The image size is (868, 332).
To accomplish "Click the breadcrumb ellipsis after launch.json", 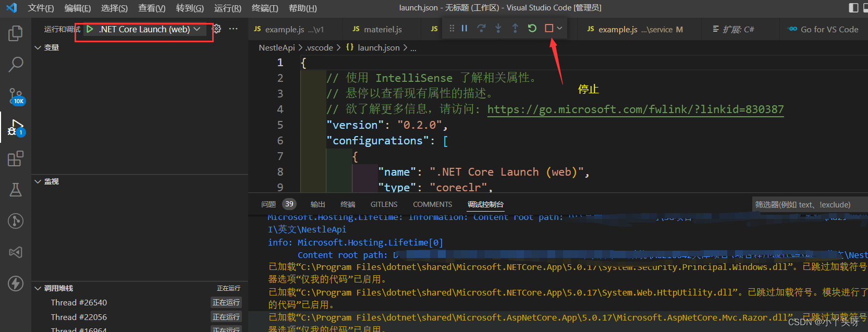I will pyautogui.click(x=413, y=48).
